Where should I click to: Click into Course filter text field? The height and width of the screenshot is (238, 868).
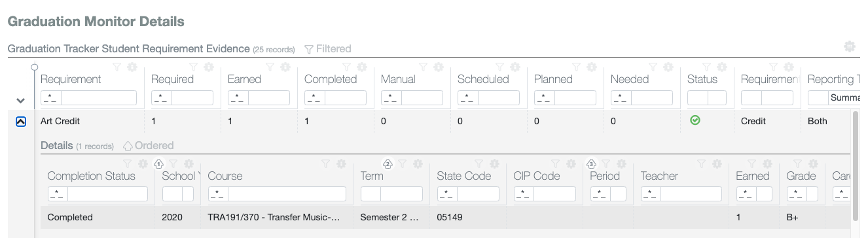tap(287, 194)
